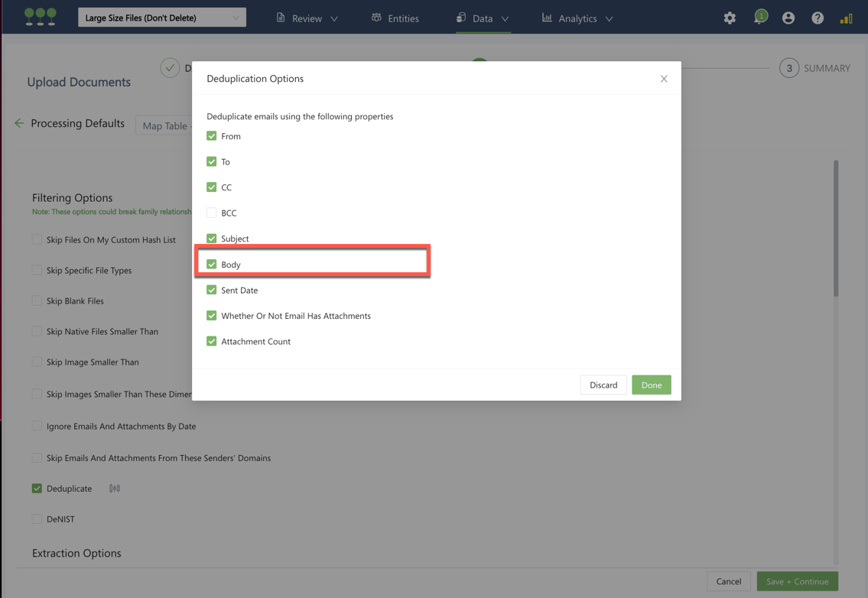Expand the Review menu
Image resolution: width=868 pixels, height=598 pixels.
pos(307,18)
